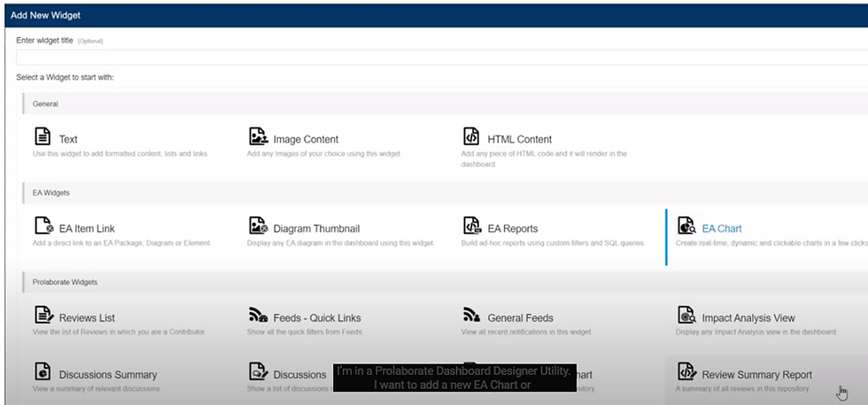Click "Select a Widget to start with:" text
This screenshot has height=405, width=868.
click(65, 77)
